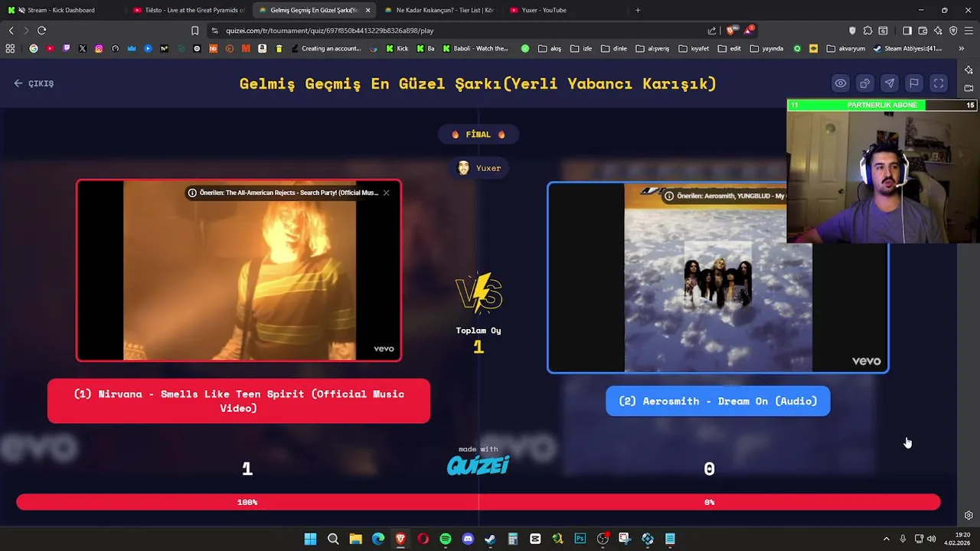
Task: Open Leo AI sparkle icon in toolbar
Action: (x=938, y=31)
